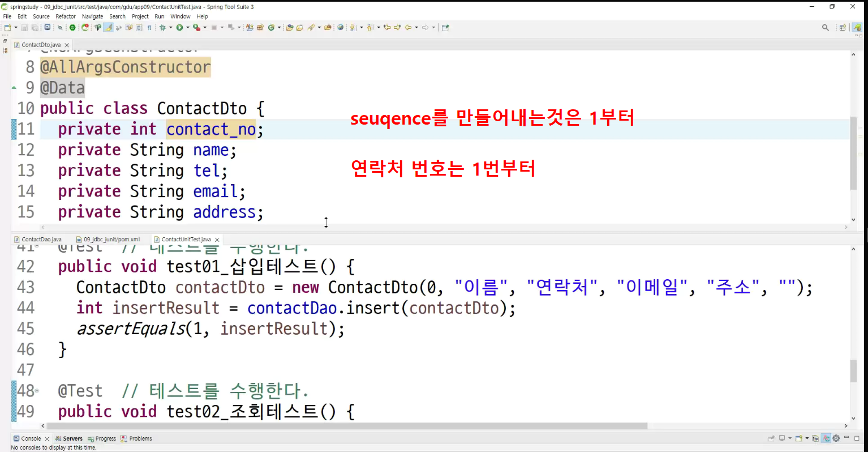Click the Open Type icon
Viewport: 868px width, 452px height.
tap(290, 27)
